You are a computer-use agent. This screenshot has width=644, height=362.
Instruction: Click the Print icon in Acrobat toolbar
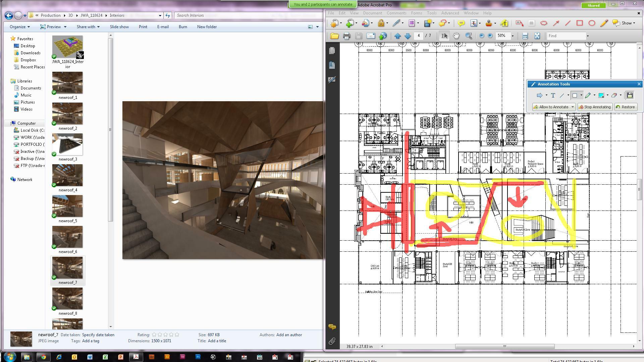346,36
